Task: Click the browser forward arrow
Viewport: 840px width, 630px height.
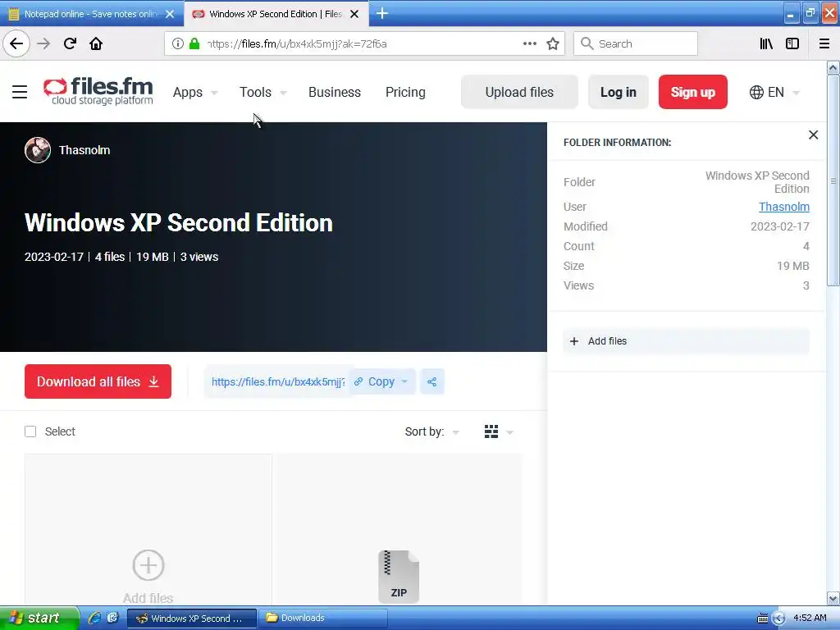Action: click(43, 44)
